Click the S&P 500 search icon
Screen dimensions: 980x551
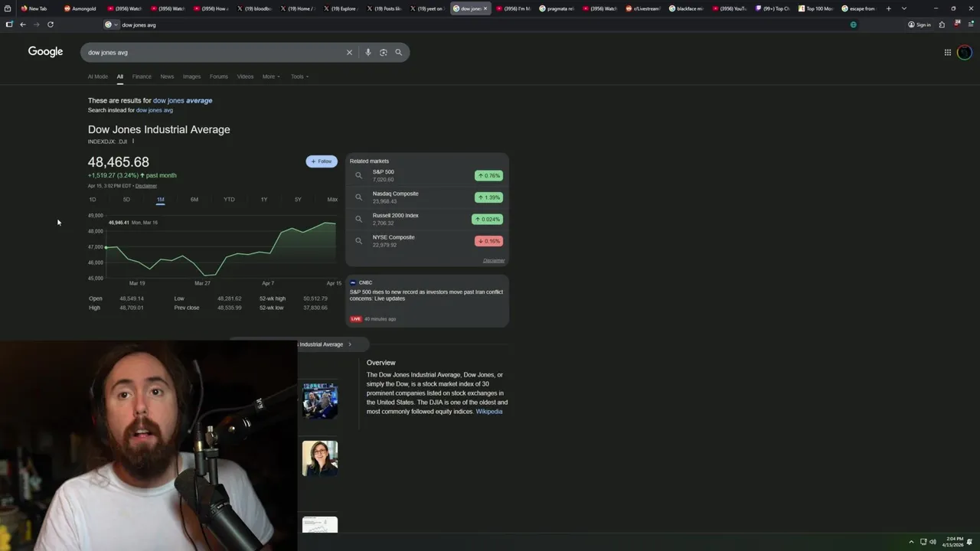[358, 175]
